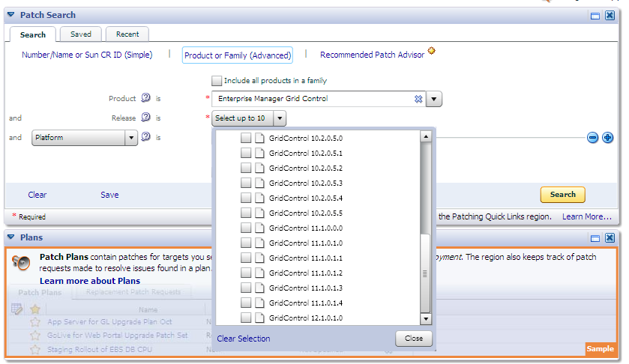Open Platform help icon
This screenshot has height=364, width=629.
pos(146,137)
